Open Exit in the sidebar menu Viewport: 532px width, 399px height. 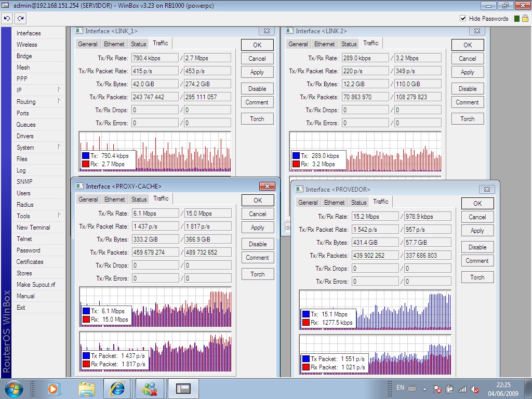(38, 308)
